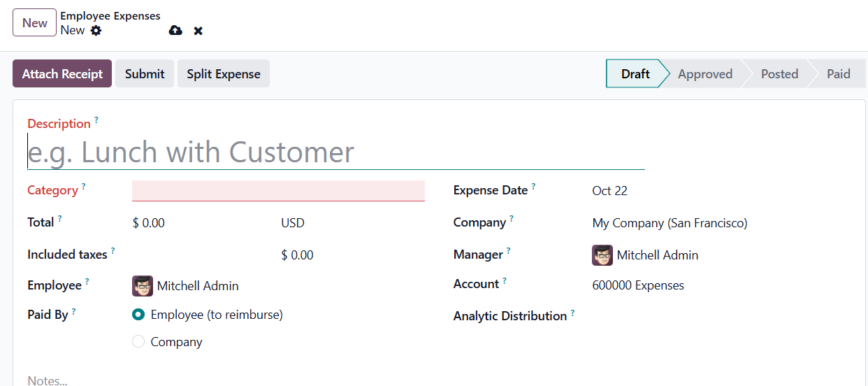The image size is (868, 386).
Task: Click the cloud save icon
Action: [175, 31]
